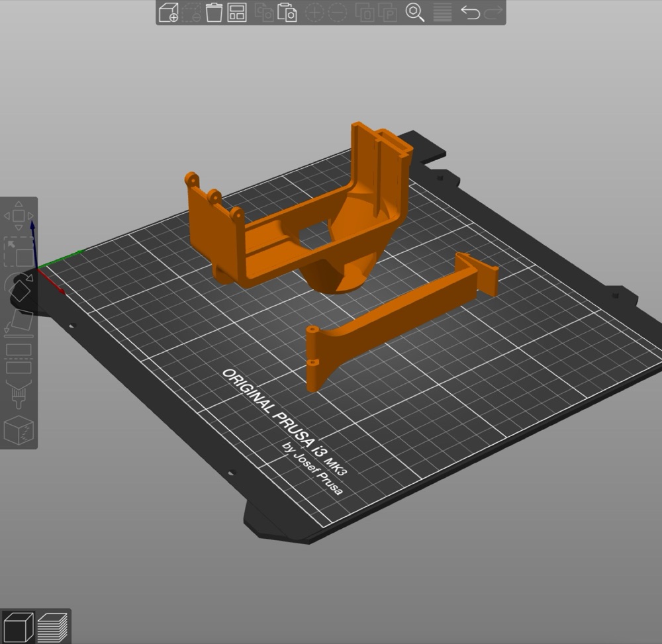The image size is (662, 644).
Task: Click the Undo arrow
Action: (x=470, y=12)
